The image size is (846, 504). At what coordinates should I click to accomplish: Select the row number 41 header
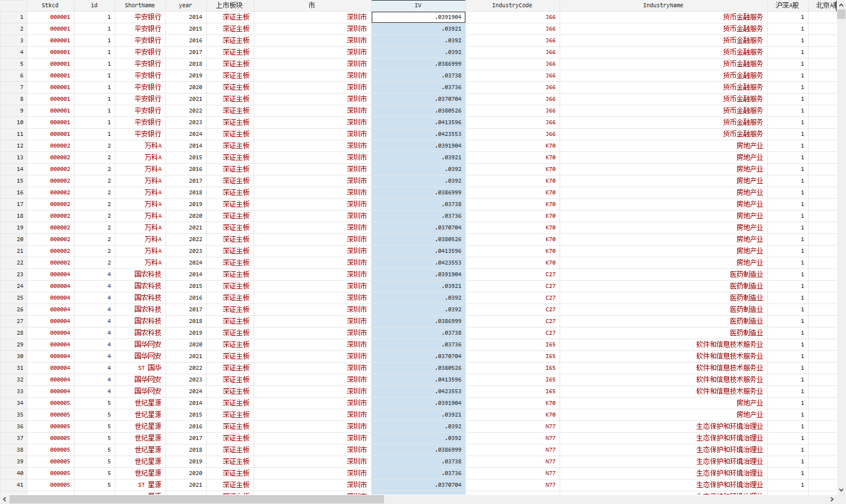click(13, 485)
